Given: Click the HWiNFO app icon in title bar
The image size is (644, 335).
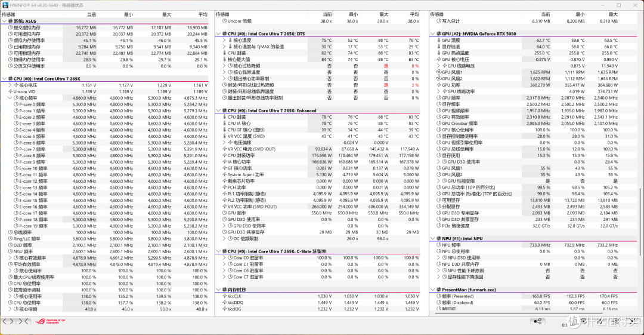Looking at the screenshot, I should coord(5,5).
